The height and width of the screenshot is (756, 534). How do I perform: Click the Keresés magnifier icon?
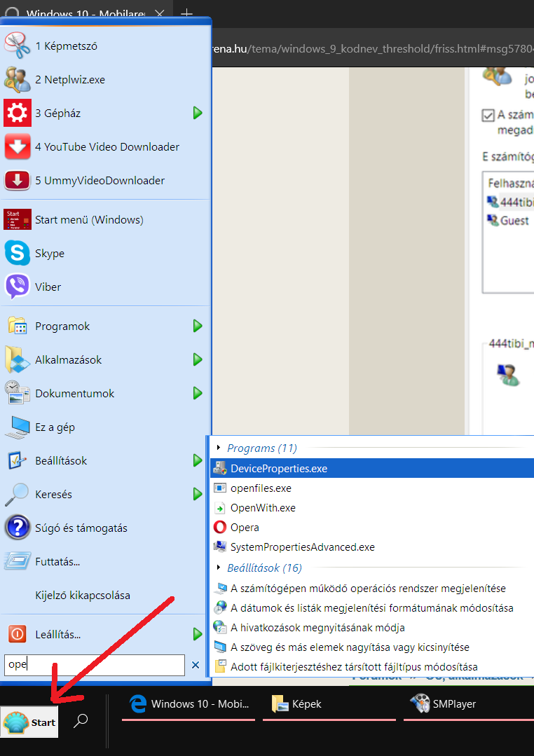click(x=18, y=494)
